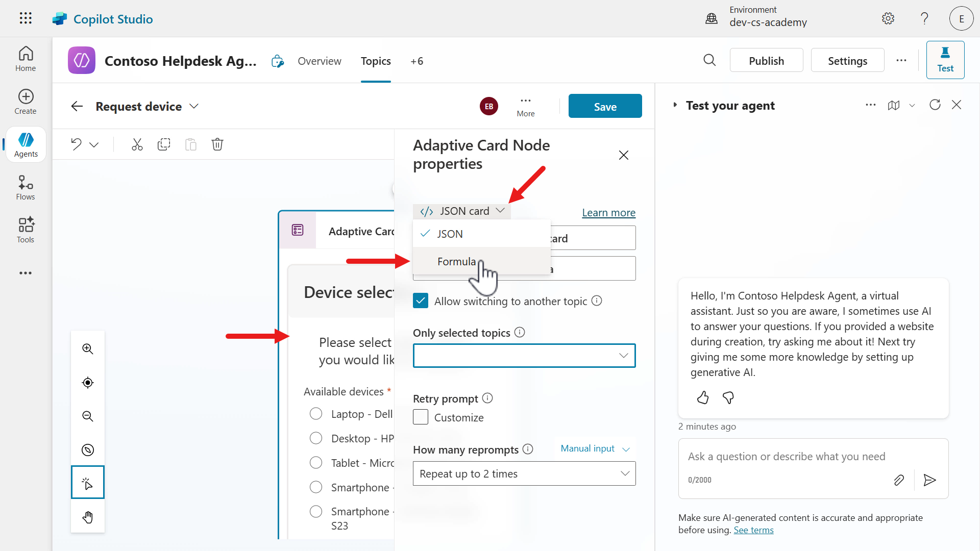
Task: Refresh the test agent conversation
Action: point(935,105)
